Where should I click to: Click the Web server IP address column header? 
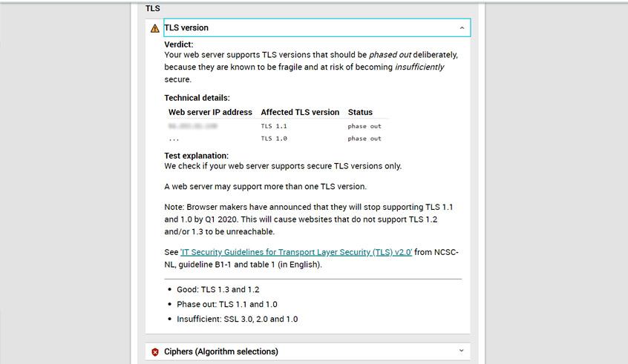click(x=210, y=113)
